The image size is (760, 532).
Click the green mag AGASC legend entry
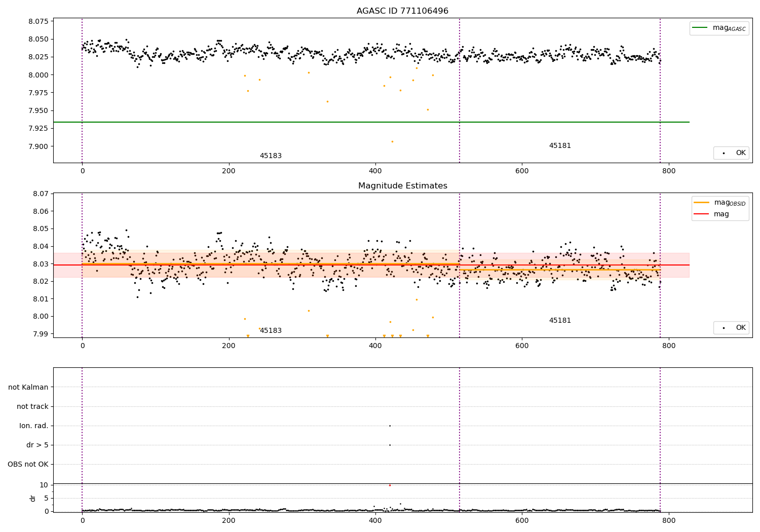tap(719, 28)
